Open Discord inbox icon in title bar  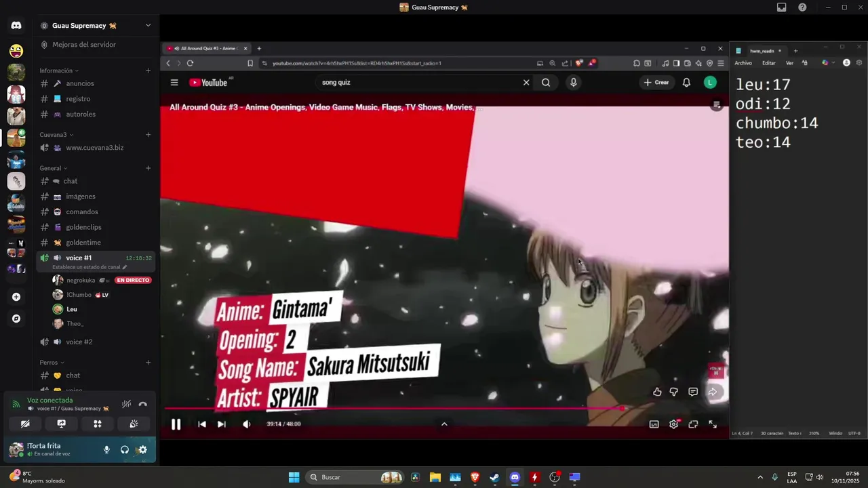pyautogui.click(x=781, y=7)
